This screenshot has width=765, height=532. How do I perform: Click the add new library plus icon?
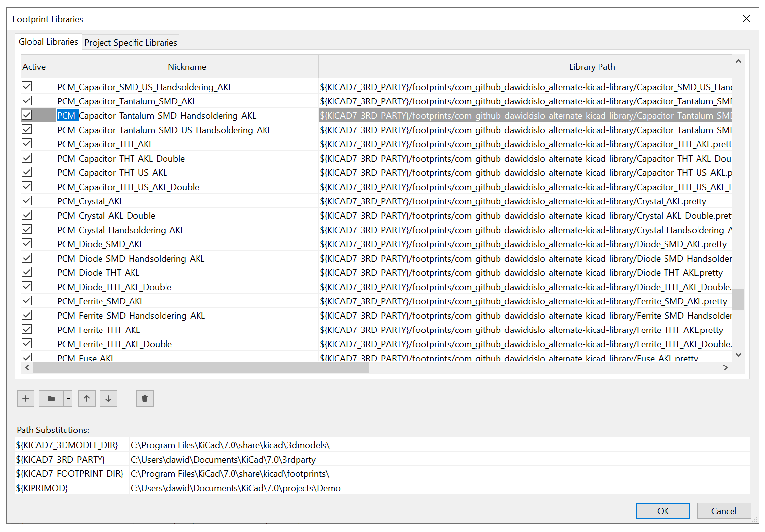click(x=26, y=399)
